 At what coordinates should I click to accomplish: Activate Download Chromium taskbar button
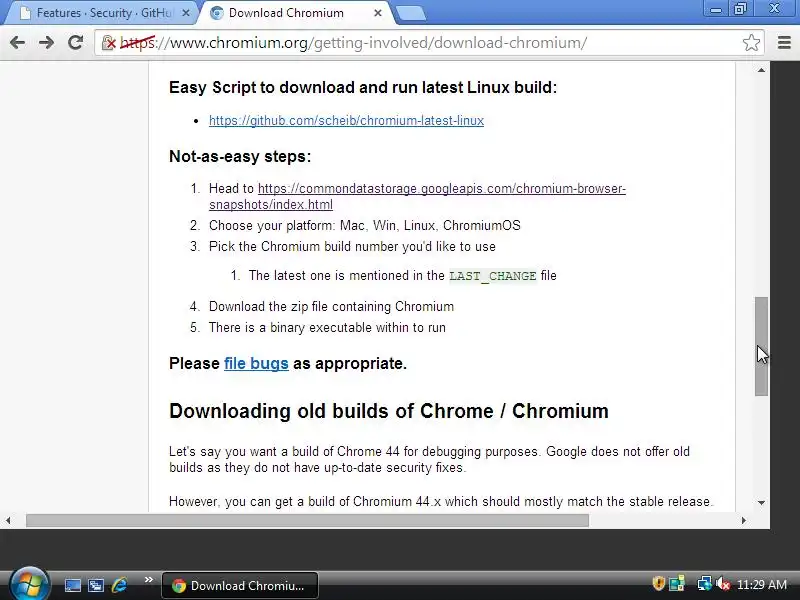pyautogui.click(x=240, y=585)
